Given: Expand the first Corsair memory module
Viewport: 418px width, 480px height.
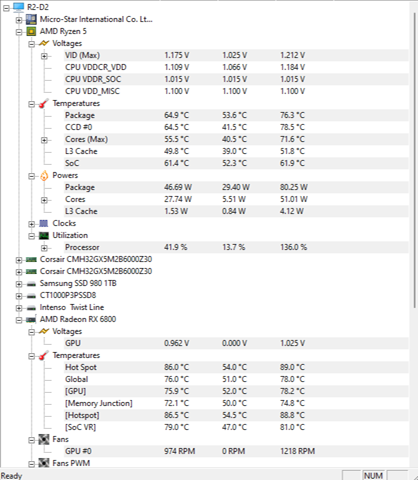Looking at the screenshot, I should pos(19,260).
